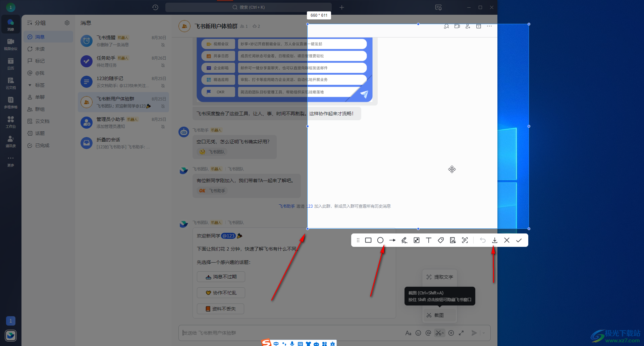This screenshot has width=644, height=346.
Task: Open the 123的随手记 conversation
Action: click(x=123, y=82)
